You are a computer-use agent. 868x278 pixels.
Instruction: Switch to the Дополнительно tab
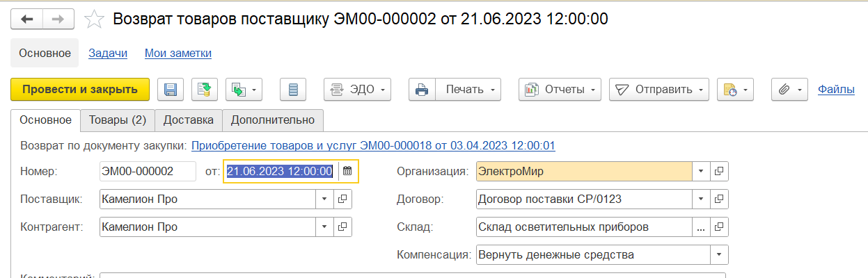273,120
